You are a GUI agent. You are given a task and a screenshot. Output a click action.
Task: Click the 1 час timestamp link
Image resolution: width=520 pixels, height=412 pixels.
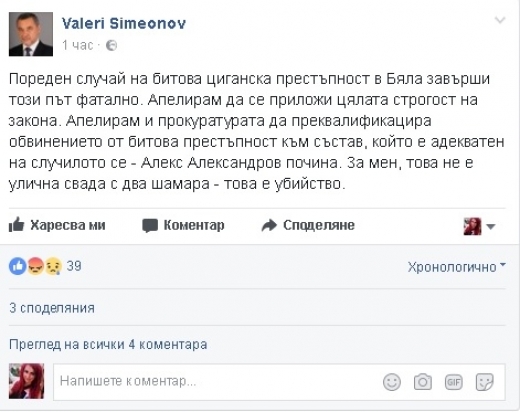[x=77, y=45]
